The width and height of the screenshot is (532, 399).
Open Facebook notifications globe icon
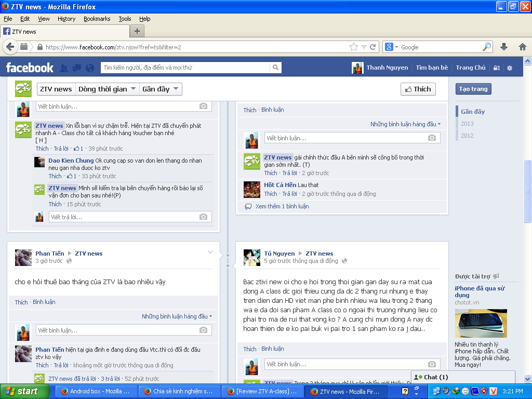coord(90,68)
